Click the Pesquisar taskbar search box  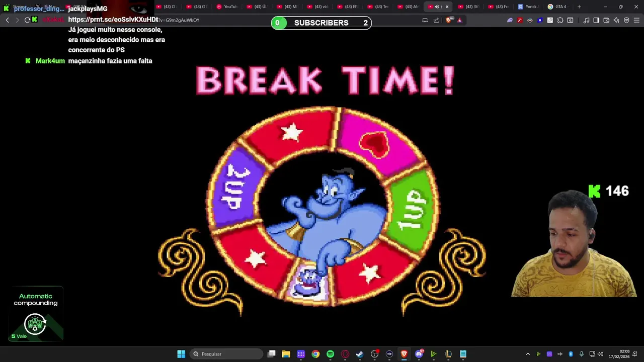click(x=226, y=354)
